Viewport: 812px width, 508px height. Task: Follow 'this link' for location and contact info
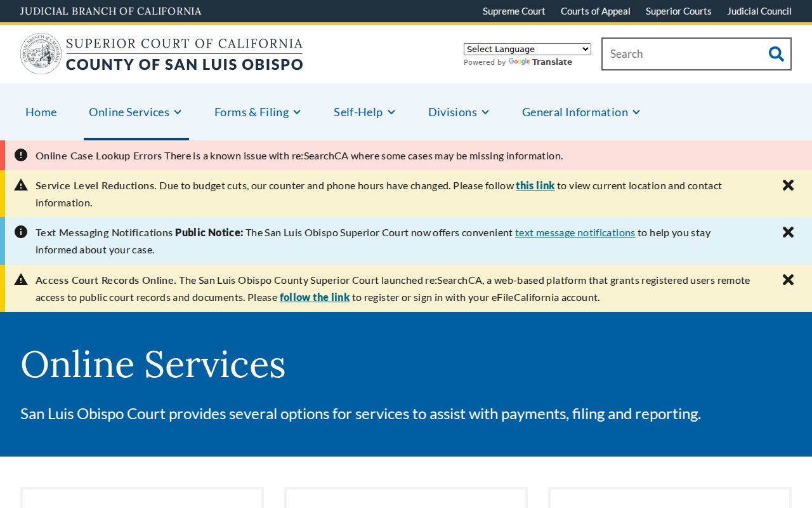pyautogui.click(x=535, y=185)
